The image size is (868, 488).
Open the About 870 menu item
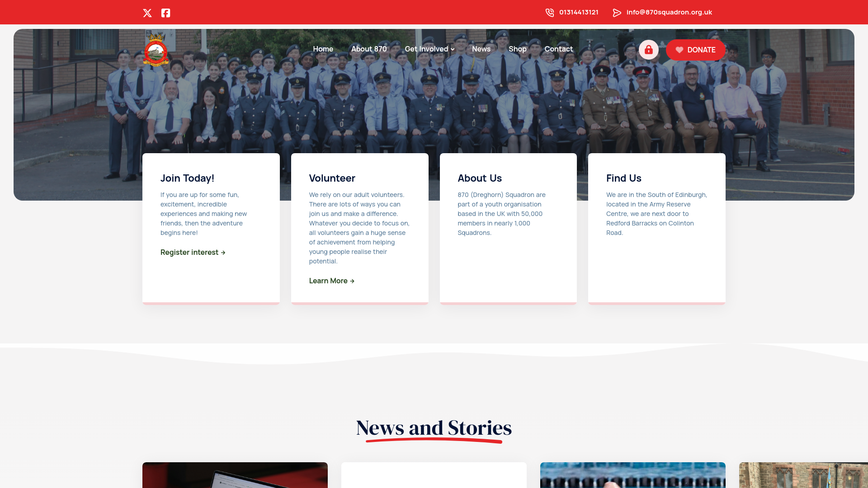tap(369, 49)
